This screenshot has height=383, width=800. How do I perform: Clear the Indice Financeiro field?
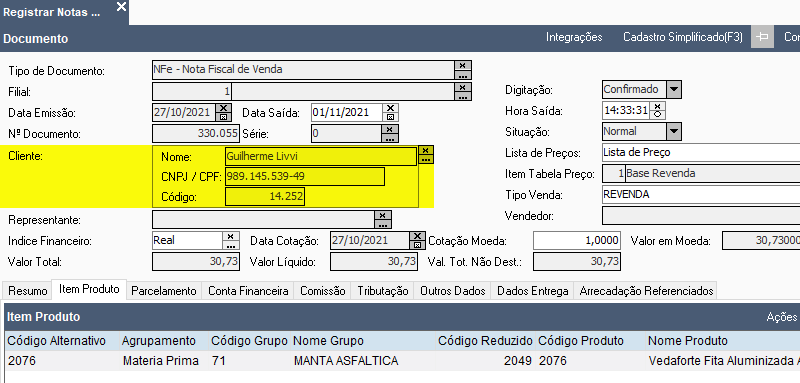click(x=231, y=237)
